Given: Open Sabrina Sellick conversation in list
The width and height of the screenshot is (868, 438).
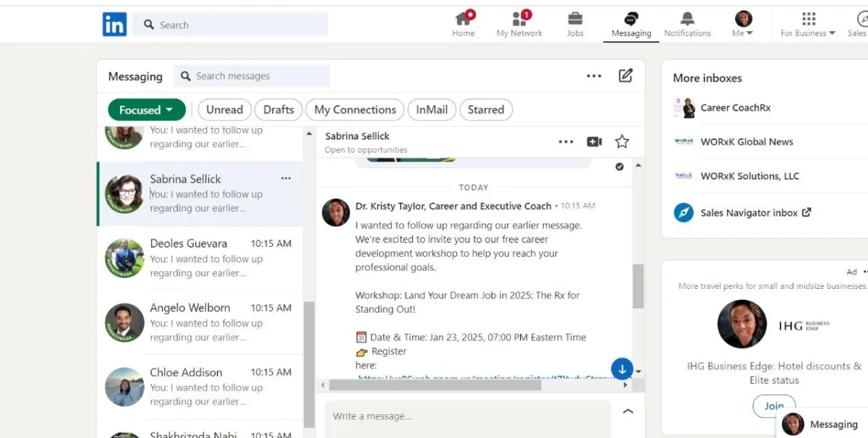Looking at the screenshot, I should click(x=200, y=193).
